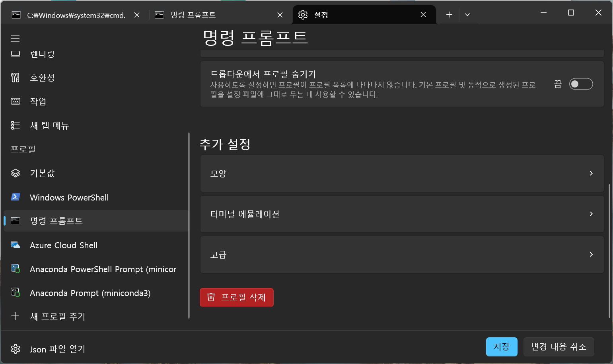Click the plus icon for 새 프로필 추가
613x364 pixels.
(x=15, y=316)
